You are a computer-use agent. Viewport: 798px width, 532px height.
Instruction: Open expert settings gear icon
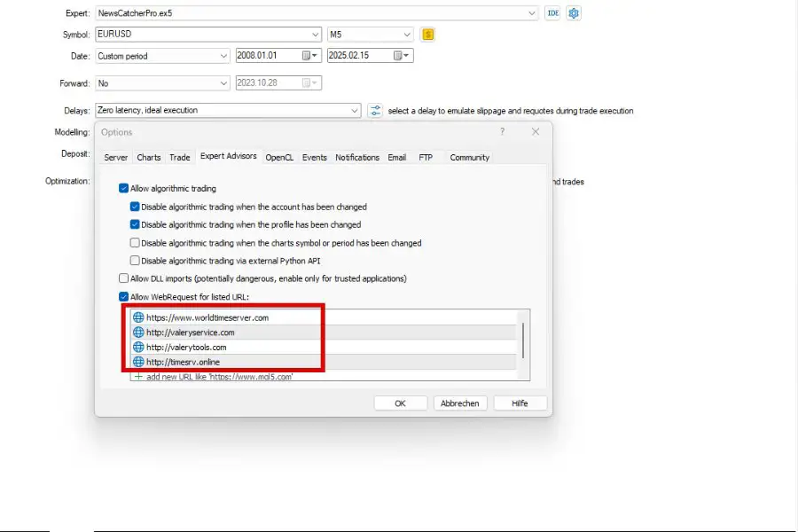pos(574,13)
